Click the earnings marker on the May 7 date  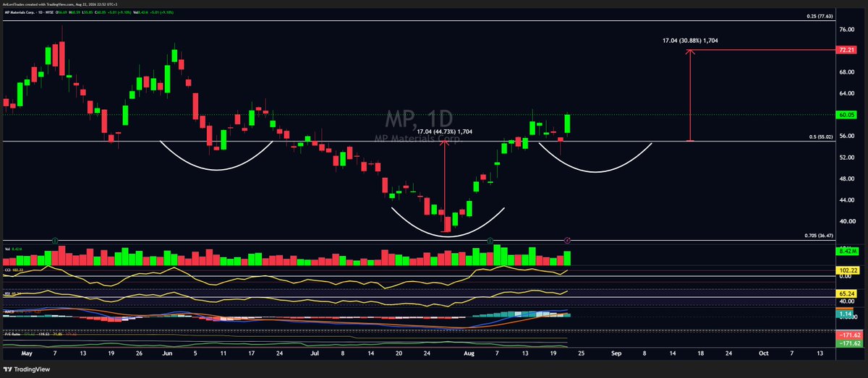point(56,239)
